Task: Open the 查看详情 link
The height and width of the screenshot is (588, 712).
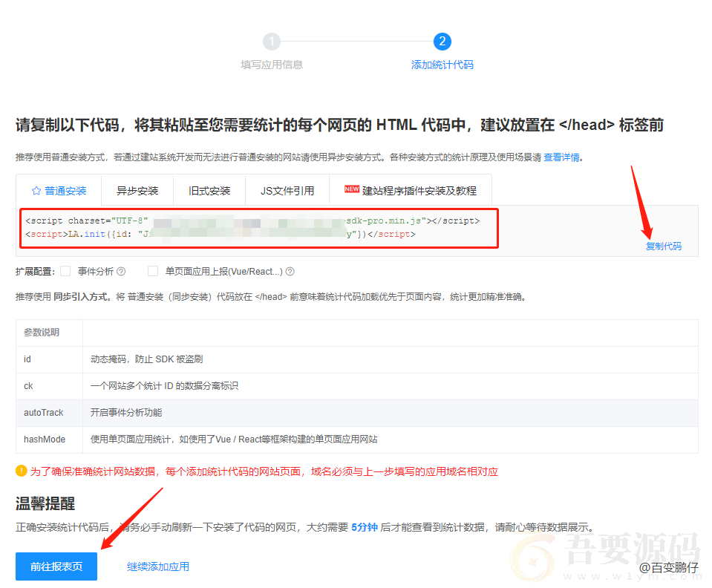Action: [562, 157]
